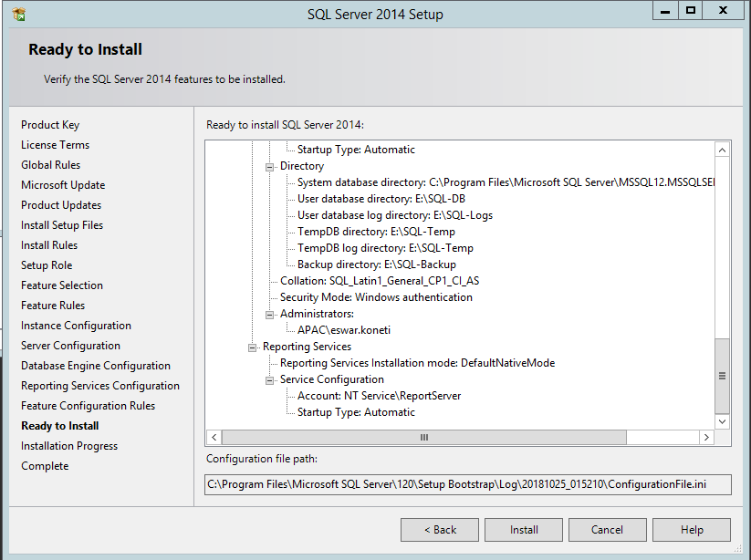The width and height of the screenshot is (751, 560).
Task: Open the License Terms step
Action: pyautogui.click(x=55, y=144)
